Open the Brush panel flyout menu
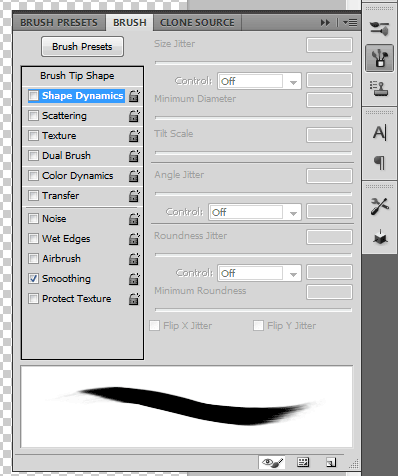The width and height of the screenshot is (398, 476). pyautogui.click(x=350, y=23)
